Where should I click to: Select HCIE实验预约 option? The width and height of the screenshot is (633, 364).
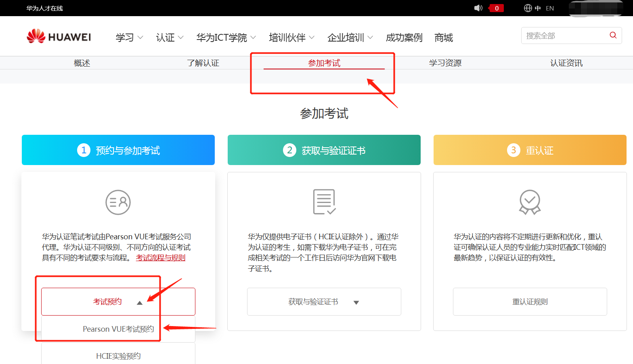[118, 355]
